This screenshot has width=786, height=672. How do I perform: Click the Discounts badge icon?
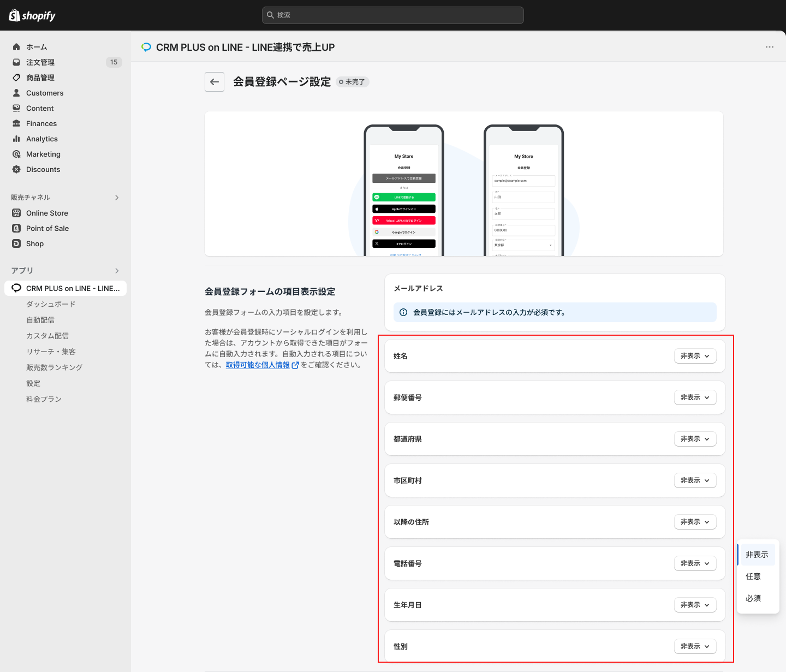pyautogui.click(x=16, y=169)
